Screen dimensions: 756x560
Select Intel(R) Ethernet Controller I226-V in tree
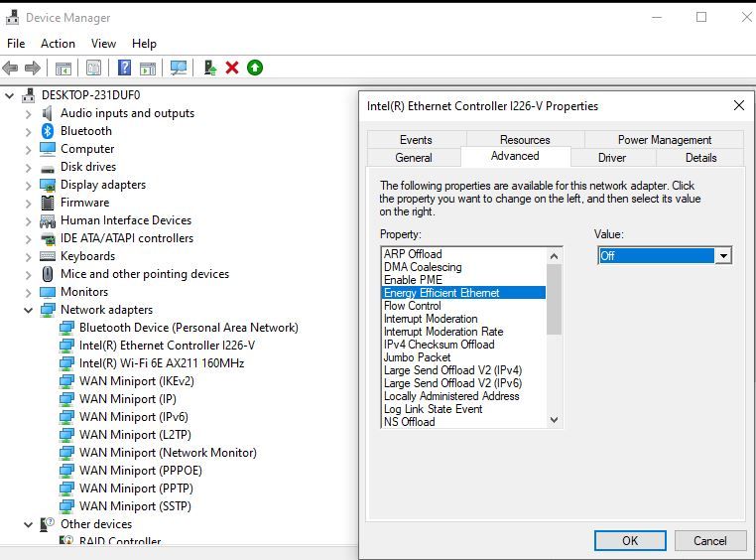[167, 346]
